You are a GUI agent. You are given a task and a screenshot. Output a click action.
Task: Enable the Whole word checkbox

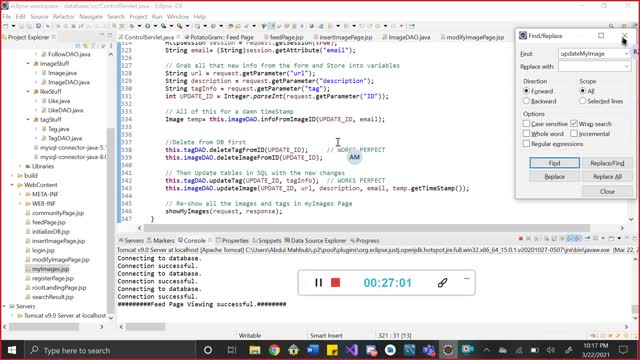coord(526,133)
